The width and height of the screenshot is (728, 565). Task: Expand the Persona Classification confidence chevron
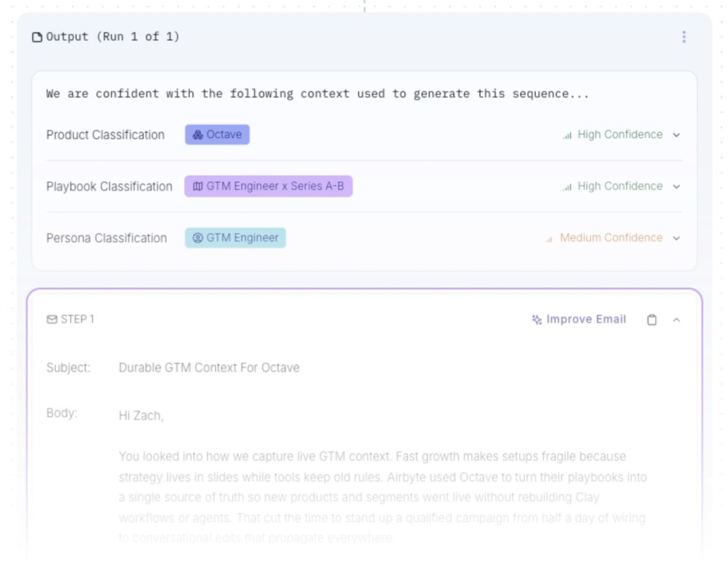677,238
